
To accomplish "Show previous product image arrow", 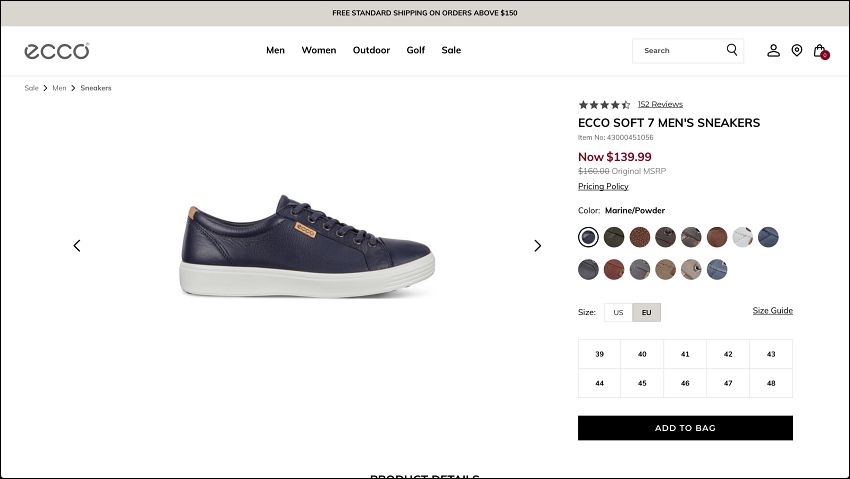I will [77, 245].
